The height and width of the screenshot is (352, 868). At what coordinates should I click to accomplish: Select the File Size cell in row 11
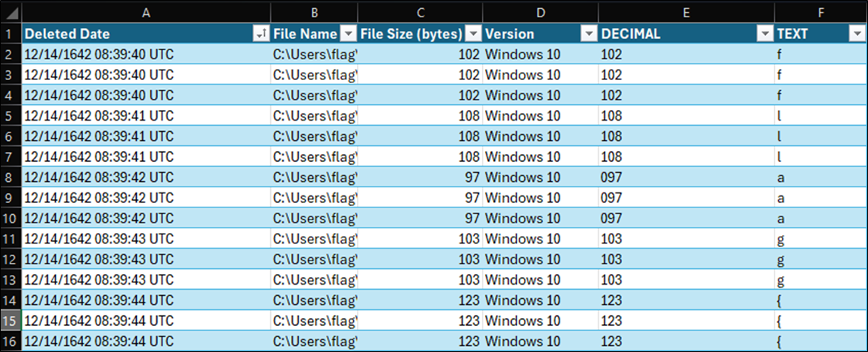point(420,239)
